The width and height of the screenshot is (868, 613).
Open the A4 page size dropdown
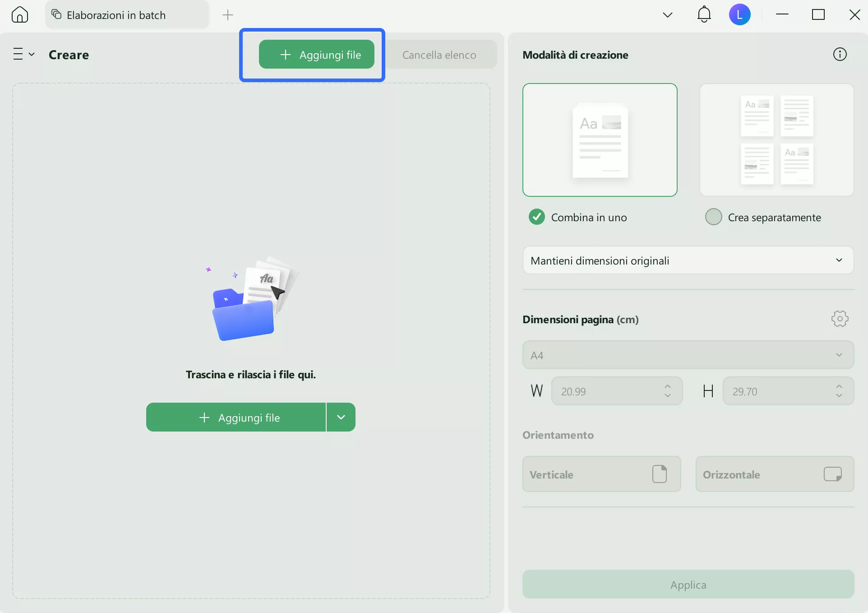(x=688, y=355)
